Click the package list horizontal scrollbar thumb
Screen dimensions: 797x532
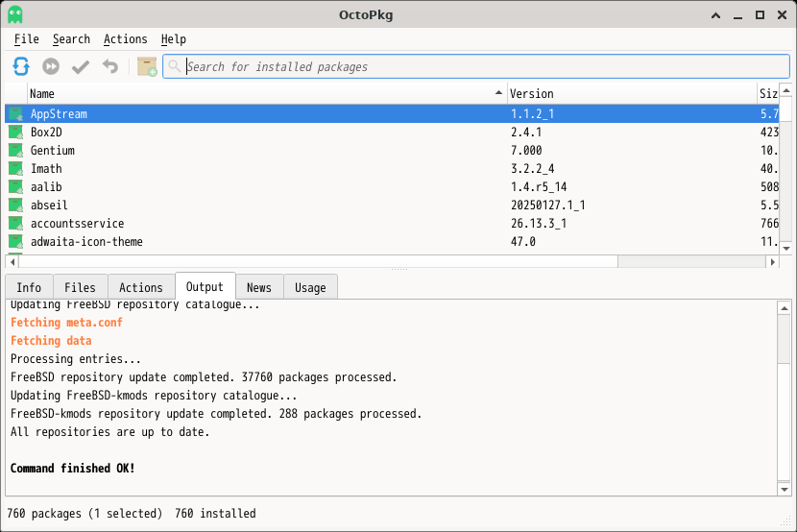(318, 262)
